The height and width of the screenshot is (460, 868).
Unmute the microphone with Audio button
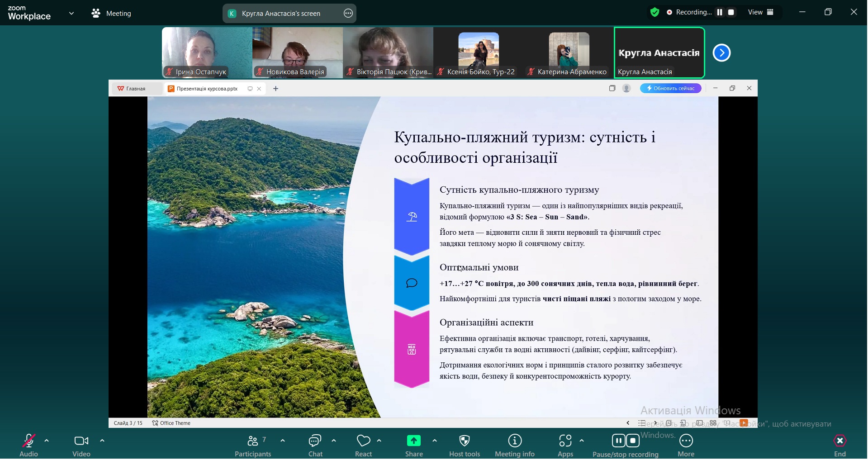point(28,446)
